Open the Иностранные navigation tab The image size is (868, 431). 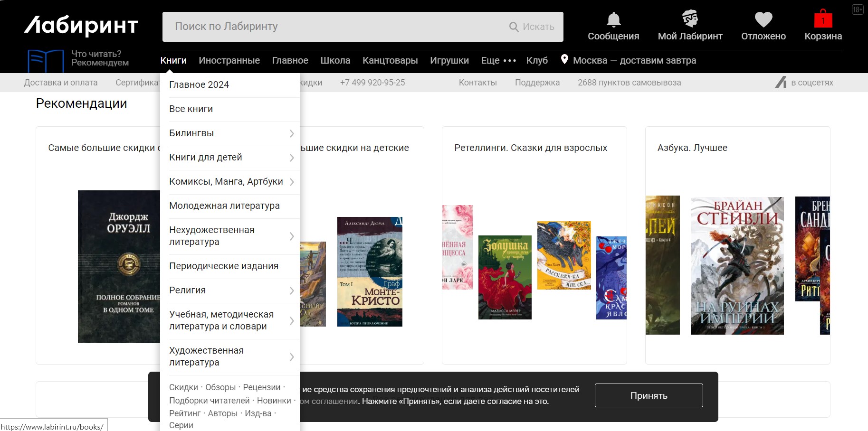click(x=229, y=60)
